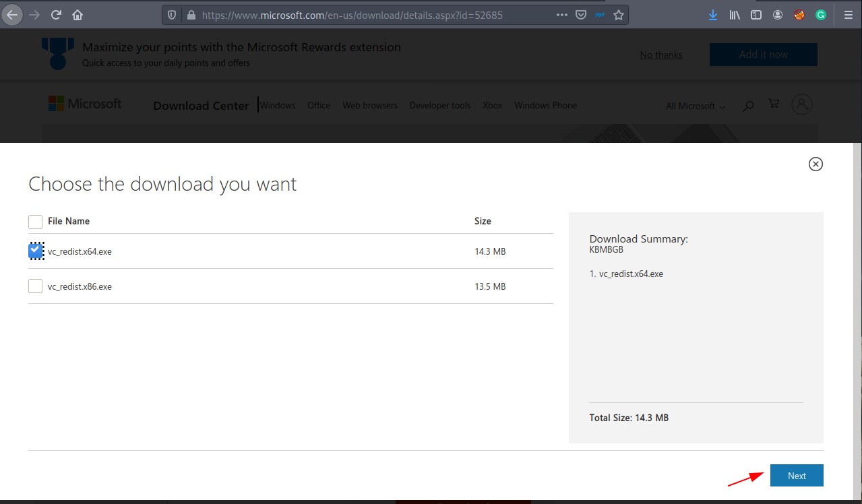Screen dimensions: 862x504
Task: Toggle the sidebar panel icon
Action: coord(756,15)
